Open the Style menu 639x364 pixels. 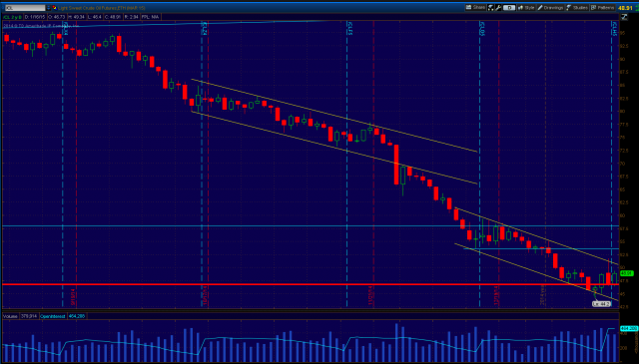click(x=526, y=8)
